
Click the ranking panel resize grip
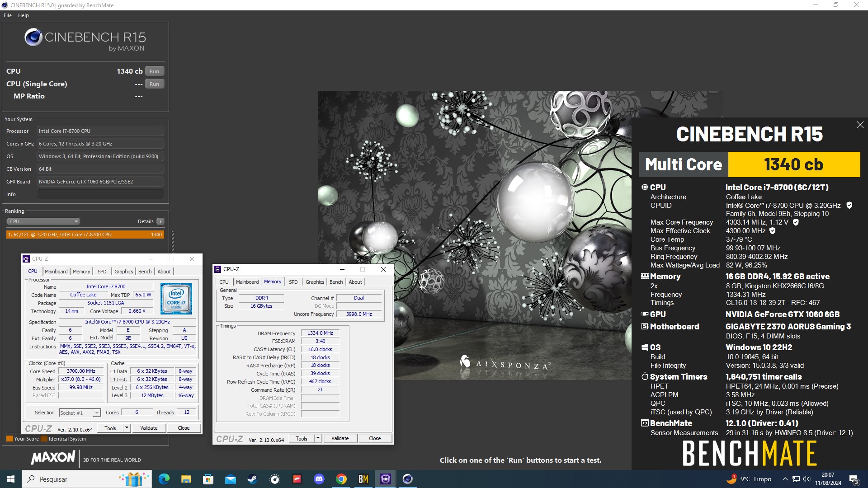(x=173, y=242)
